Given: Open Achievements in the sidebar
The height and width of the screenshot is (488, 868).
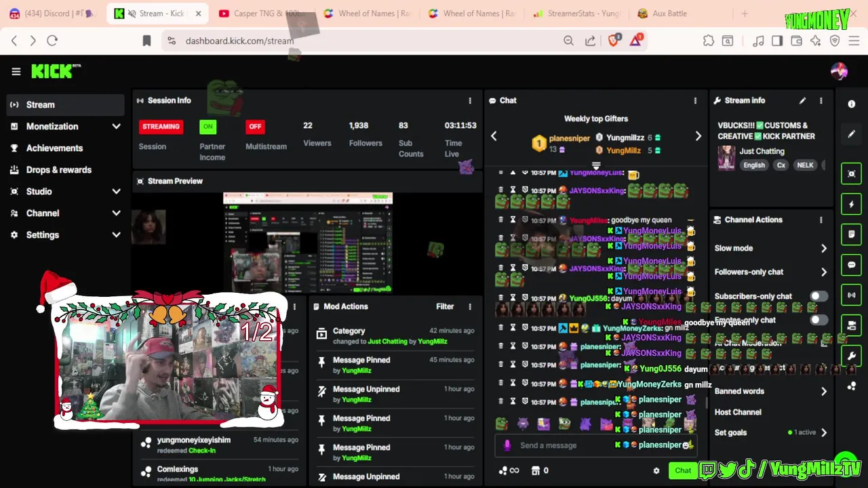Looking at the screenshot, I should pos(66,148).
